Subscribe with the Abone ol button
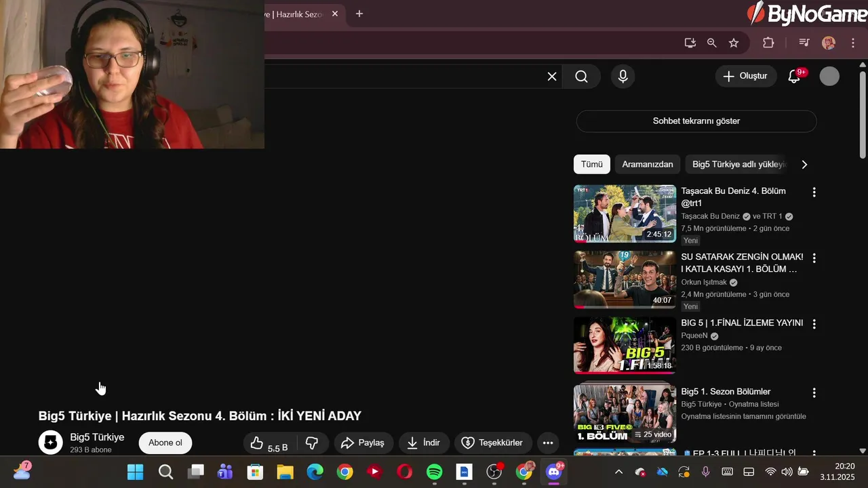The image size is (868, 488). pyautogui.click(x=165, y=443)
